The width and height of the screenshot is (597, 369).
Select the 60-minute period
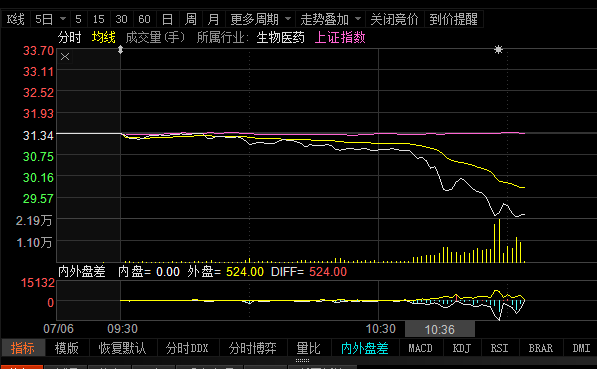click(x=144, y=19)
